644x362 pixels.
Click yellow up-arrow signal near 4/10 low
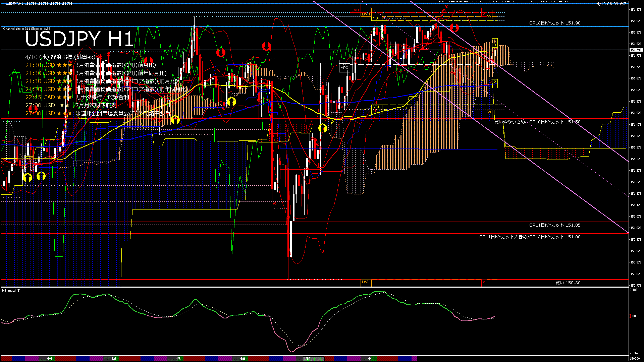[323, 128]
